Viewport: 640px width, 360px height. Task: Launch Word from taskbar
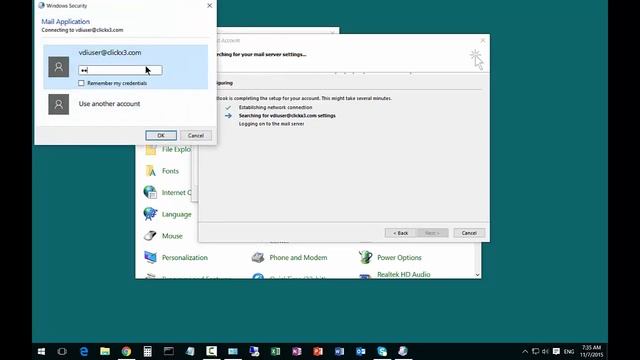[x=339, y=351]
